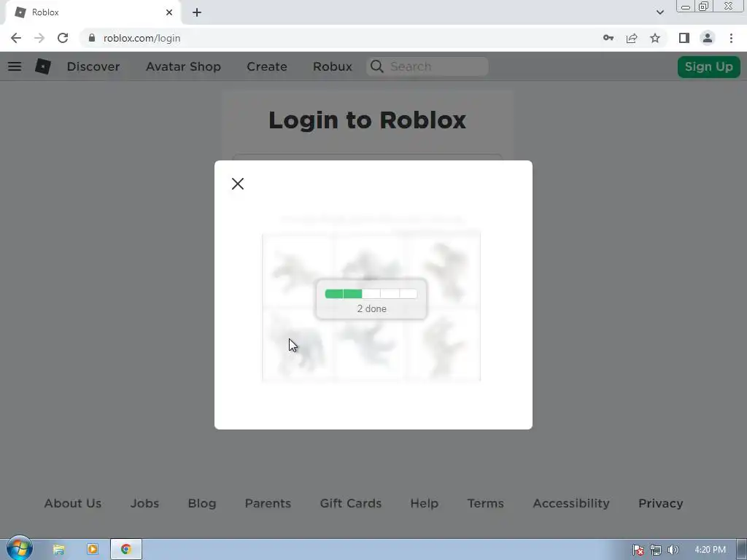Go back in browser history

16,38
